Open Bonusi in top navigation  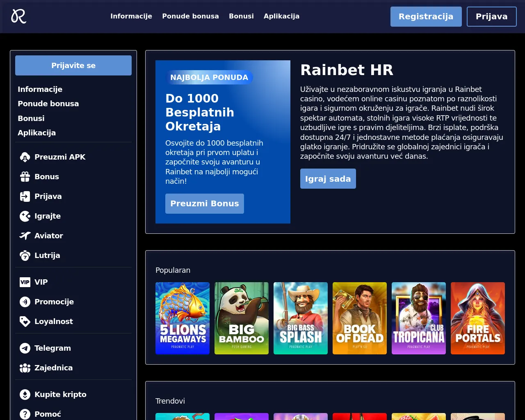click(241, 16)
